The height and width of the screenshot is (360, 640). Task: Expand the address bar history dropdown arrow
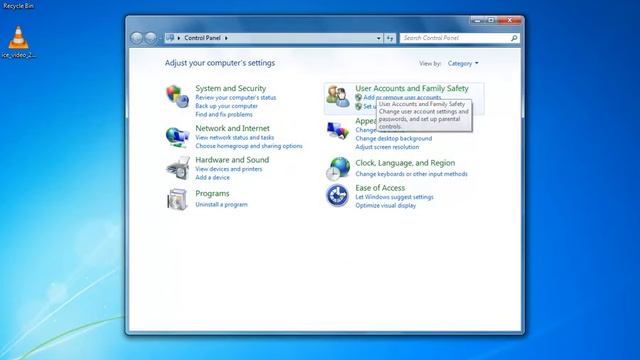pyautogui.click(x=378, y=38)
